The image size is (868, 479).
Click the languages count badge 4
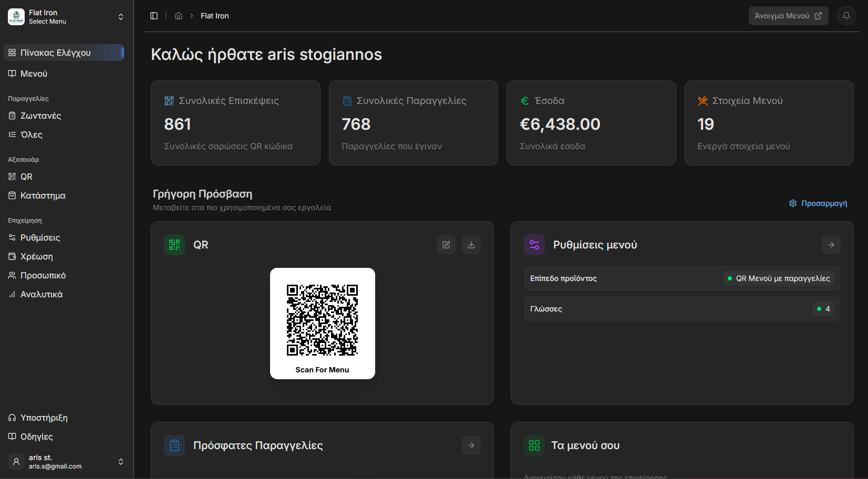823,309
